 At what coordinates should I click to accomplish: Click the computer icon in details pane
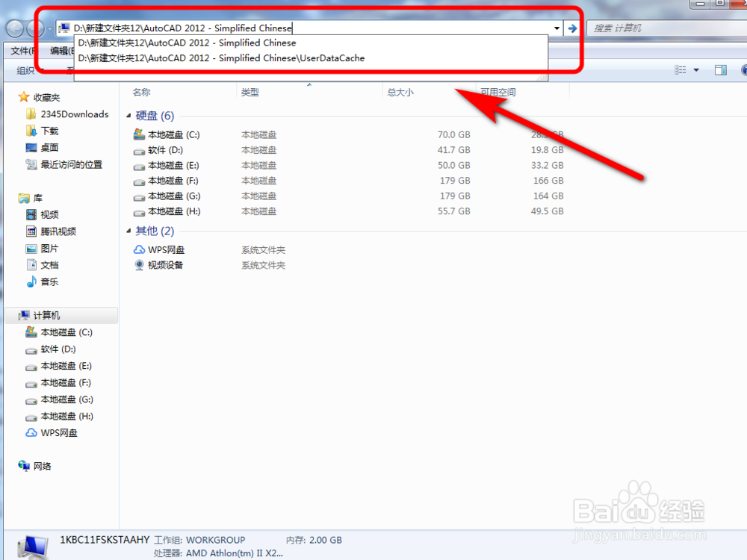(x=32, y=547)
